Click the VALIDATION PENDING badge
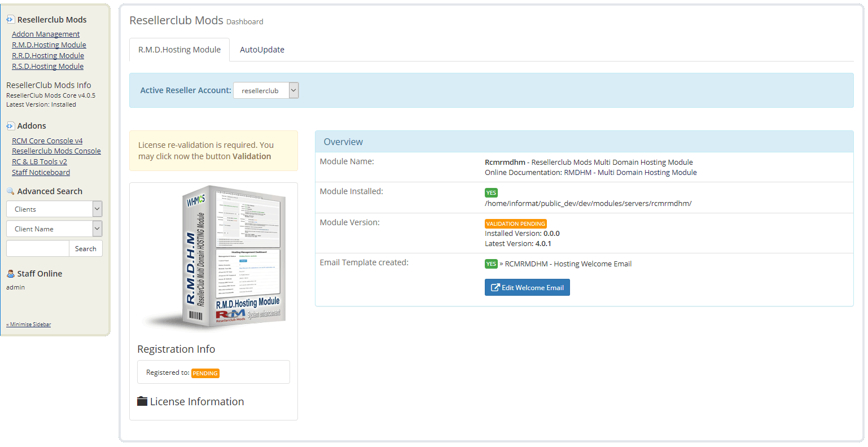The width and height of the screenshot is (868, 447). pos(516,224)
